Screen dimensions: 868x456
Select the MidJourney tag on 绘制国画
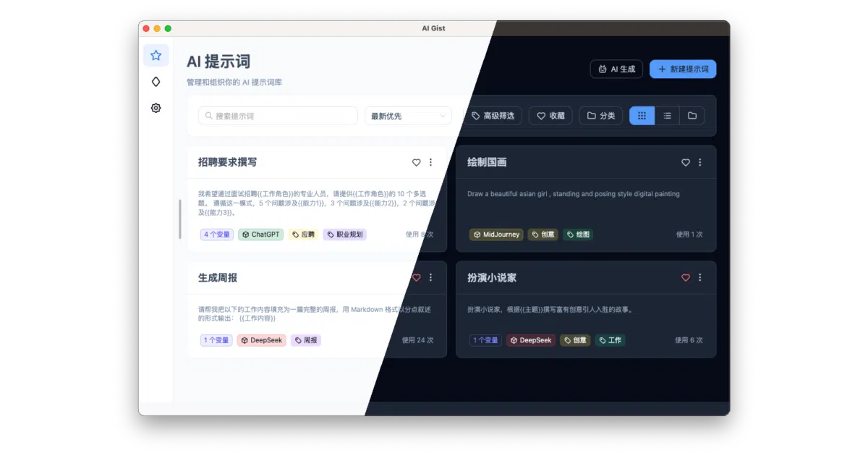coord(496,235)
